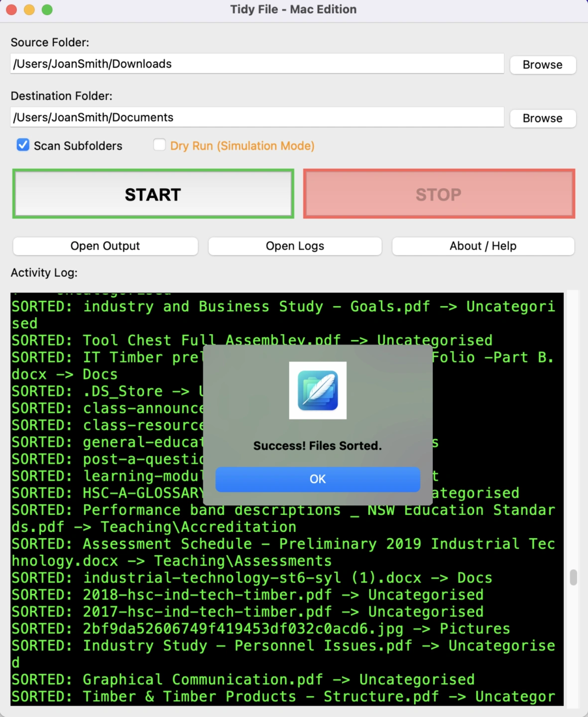Click the Tidy File feather icon in dialog

coord(318,390)
